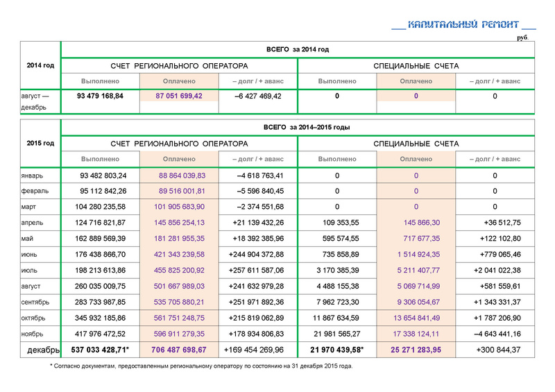Click the июль row label
This screenshot has height=392, width=555.
[29, 271]
